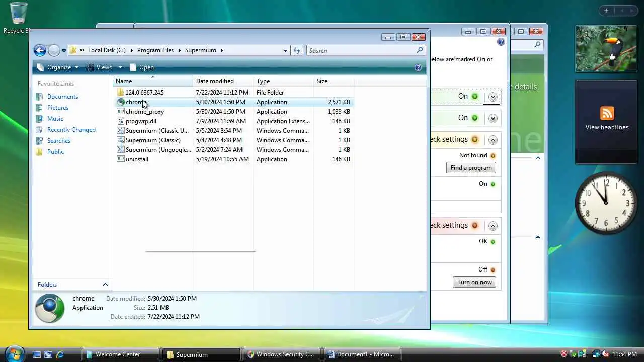Click Switch between windows quick launch icon

point(48,354)
